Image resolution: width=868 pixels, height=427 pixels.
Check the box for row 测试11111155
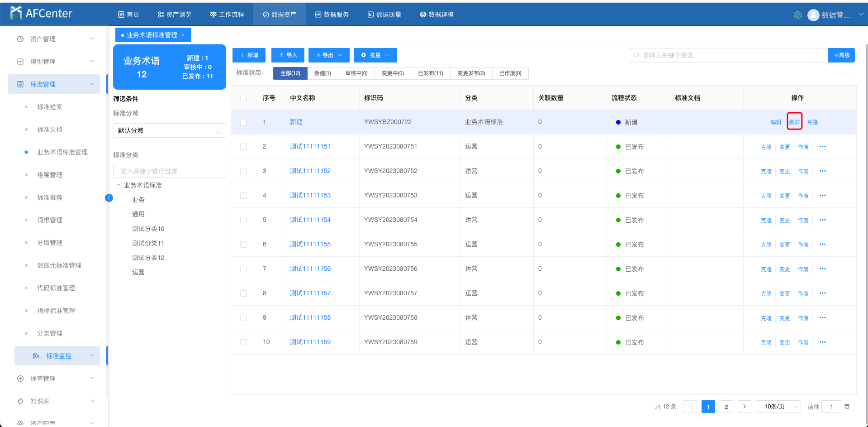(x=243, y=245)
